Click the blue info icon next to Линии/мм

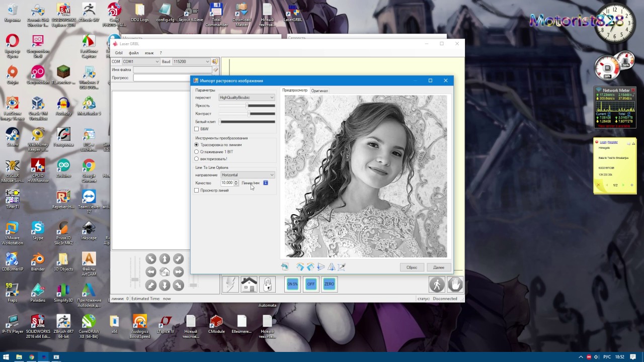coord(266,183)
